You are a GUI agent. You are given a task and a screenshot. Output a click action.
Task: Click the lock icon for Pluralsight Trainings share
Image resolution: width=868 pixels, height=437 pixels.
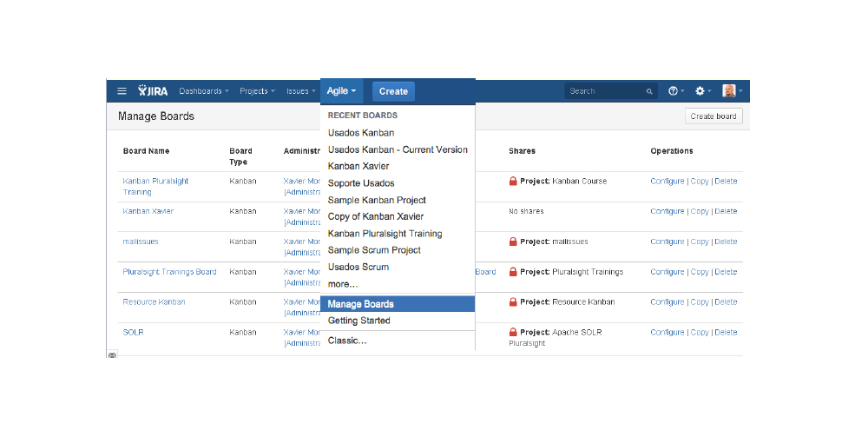(513, 272)
